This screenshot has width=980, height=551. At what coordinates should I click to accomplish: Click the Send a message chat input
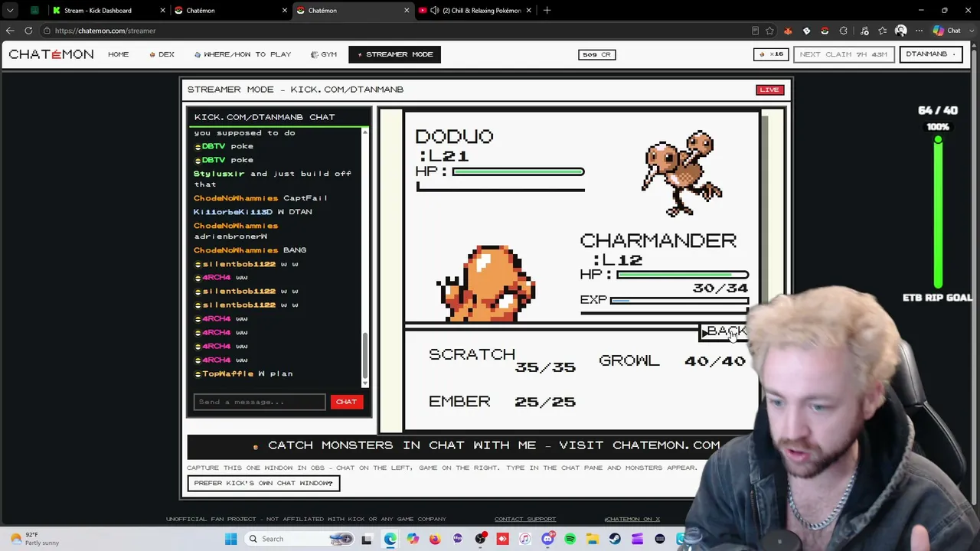point(260,402)
